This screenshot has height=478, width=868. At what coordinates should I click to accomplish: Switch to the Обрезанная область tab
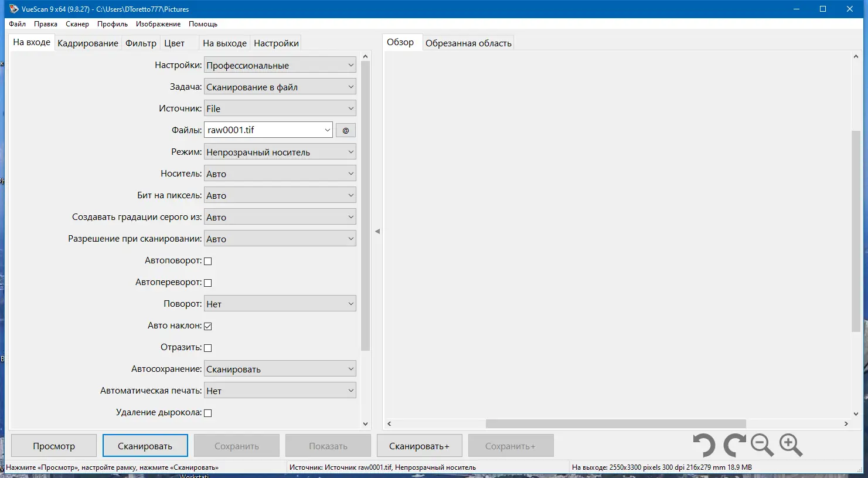pos(468,43)
